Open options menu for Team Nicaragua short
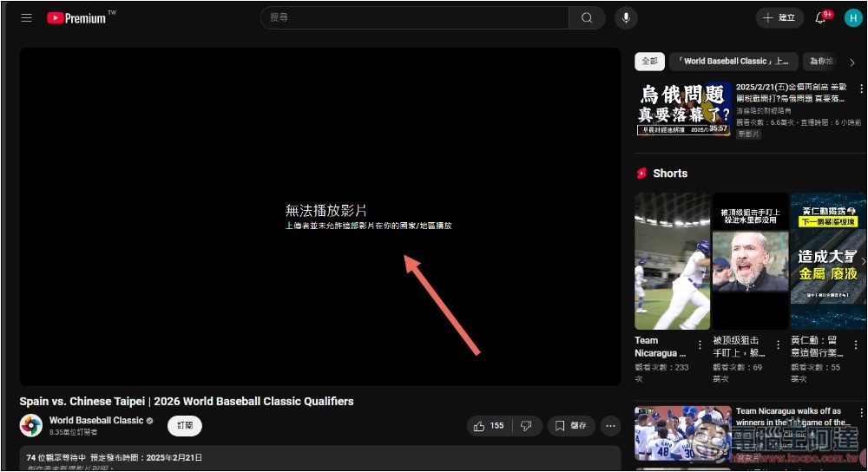Viewport: 868px width, 472px height. point(700,344)
